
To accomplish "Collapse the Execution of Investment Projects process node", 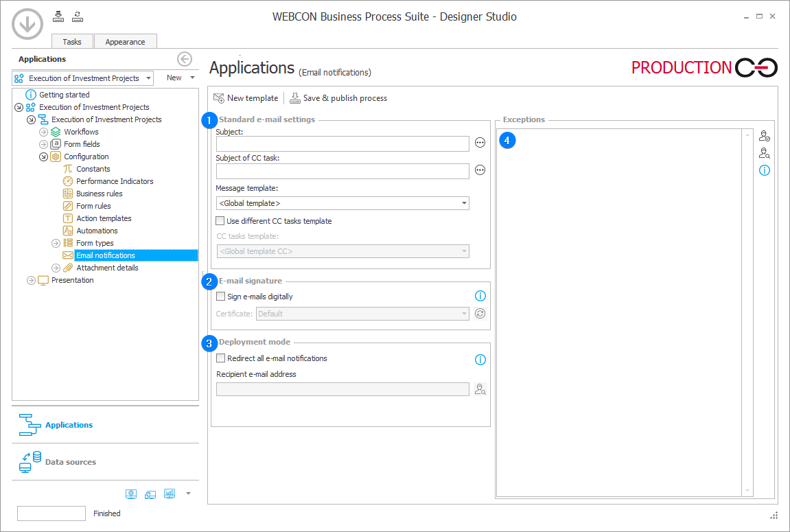I will click(32, 119).
